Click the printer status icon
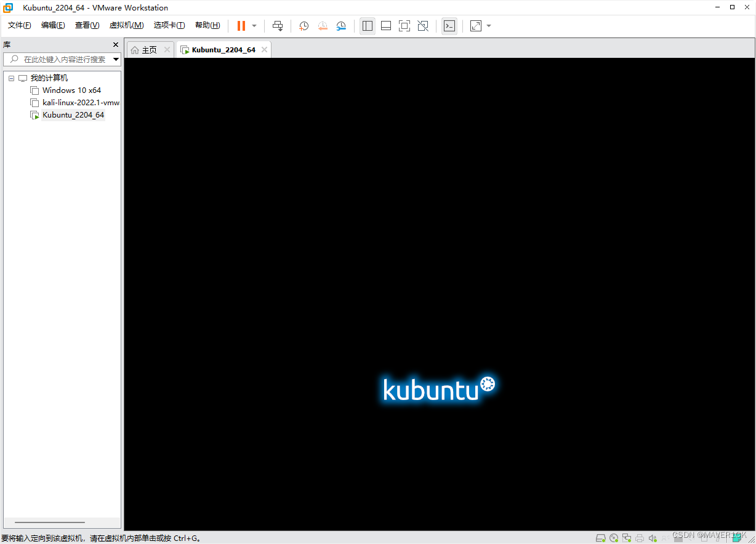The image size is (756, 544). [x=640, y=537]
